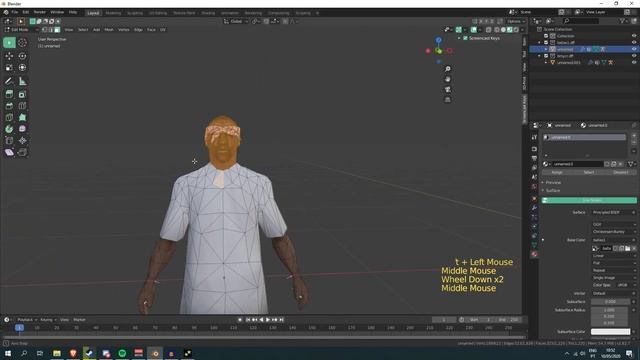This screenshot has width=640, height=360.
Task: Select the Move tool
Action: click(x=9, y=56)
